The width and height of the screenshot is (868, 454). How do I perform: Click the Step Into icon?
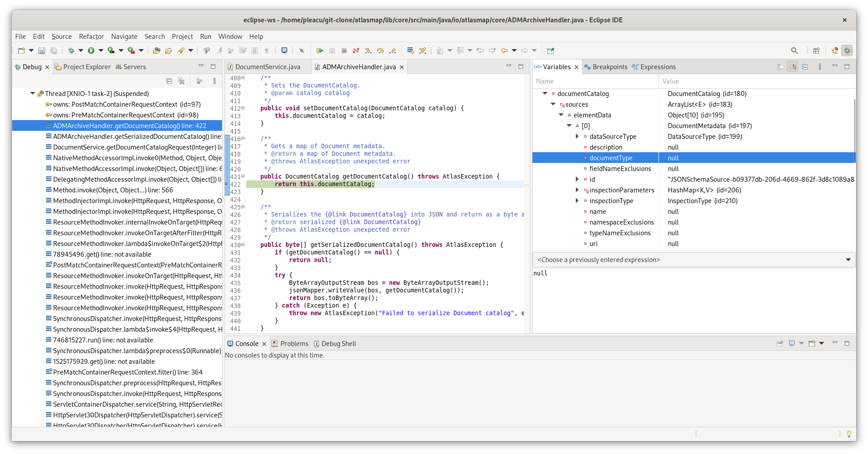point(368,50)
